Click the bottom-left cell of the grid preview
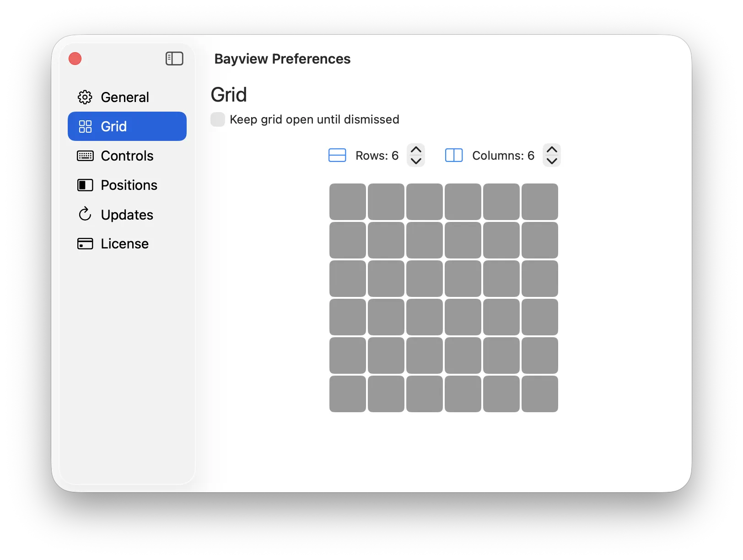The image size is (743, 560). [348, 394]
